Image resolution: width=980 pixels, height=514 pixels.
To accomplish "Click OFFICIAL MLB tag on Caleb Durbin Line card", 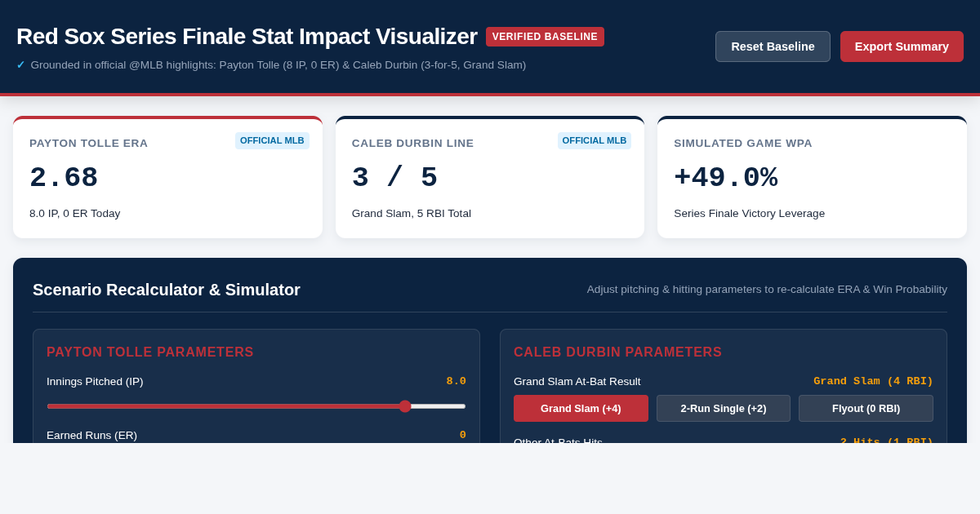I will tap(595, 140).
